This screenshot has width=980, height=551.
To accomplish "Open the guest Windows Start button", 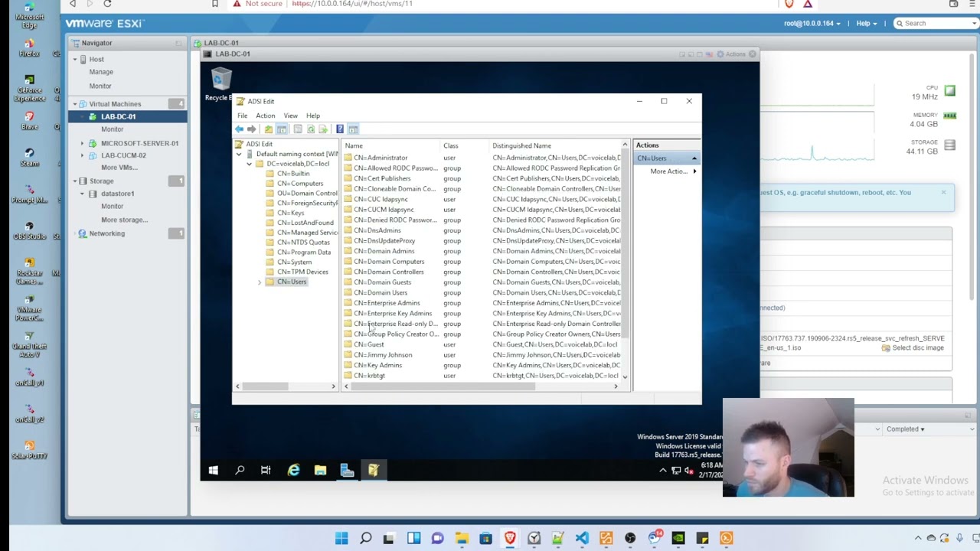I will point(214,470).
